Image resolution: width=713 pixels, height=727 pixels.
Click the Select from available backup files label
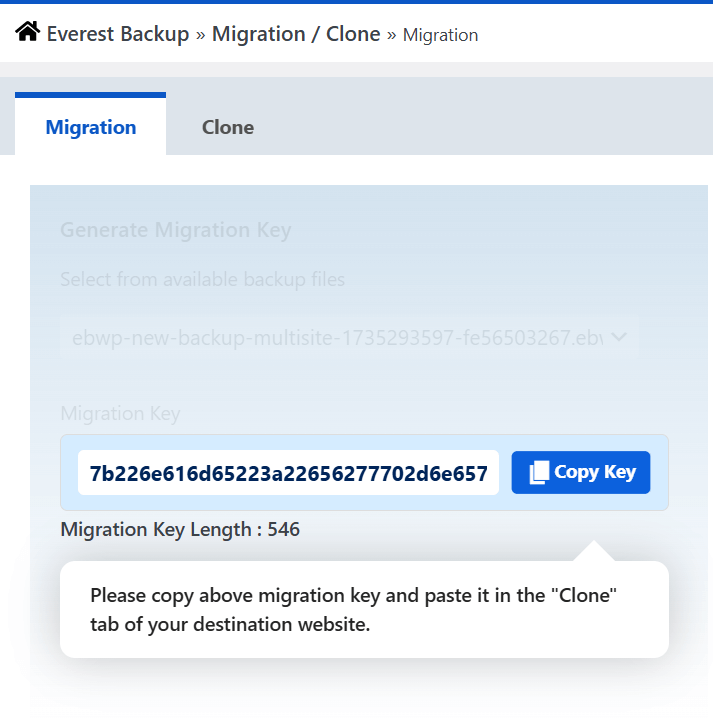(202, 279)
